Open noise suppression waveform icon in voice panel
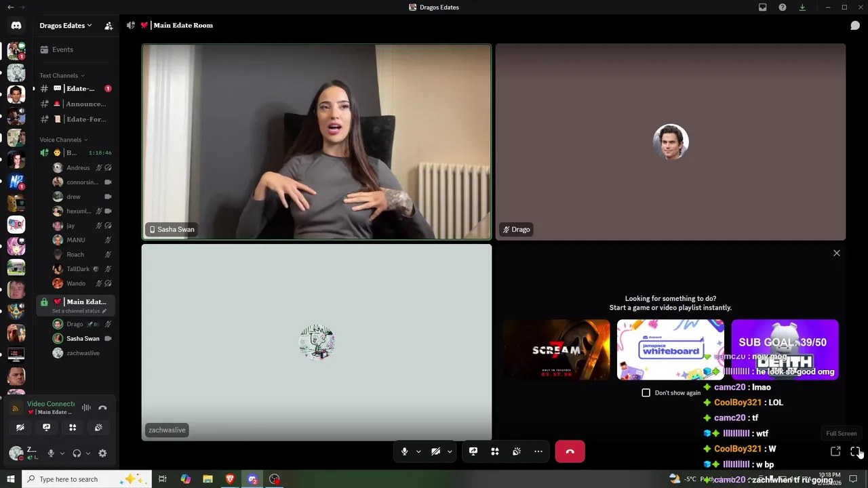The image size is (868, 488). pyautogui.click(x=86, y=407)
